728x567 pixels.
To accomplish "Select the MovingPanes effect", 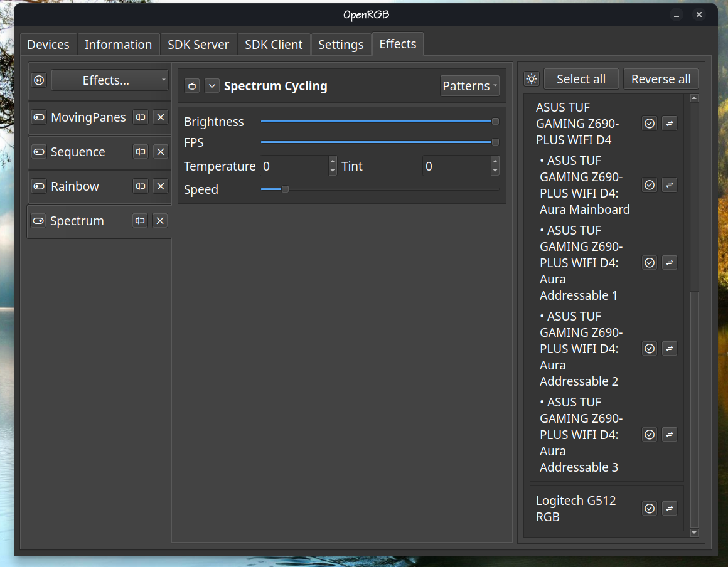I will pos(88,117).
